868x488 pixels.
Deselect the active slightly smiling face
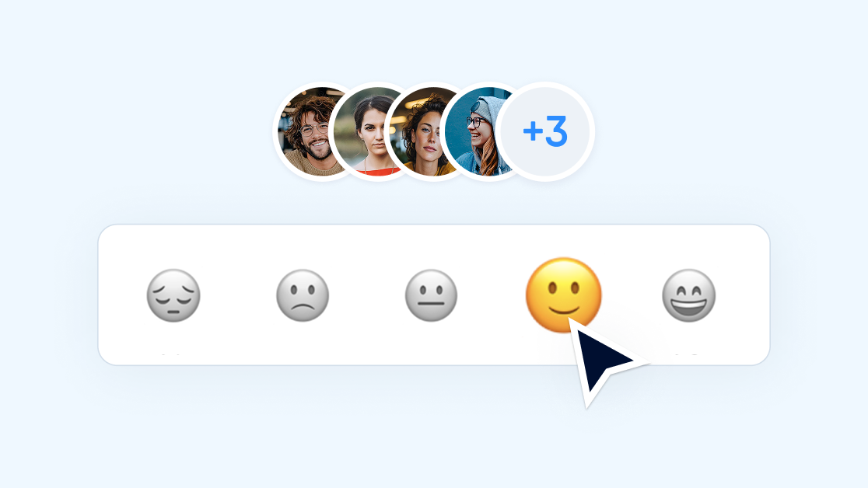point(563,295)
